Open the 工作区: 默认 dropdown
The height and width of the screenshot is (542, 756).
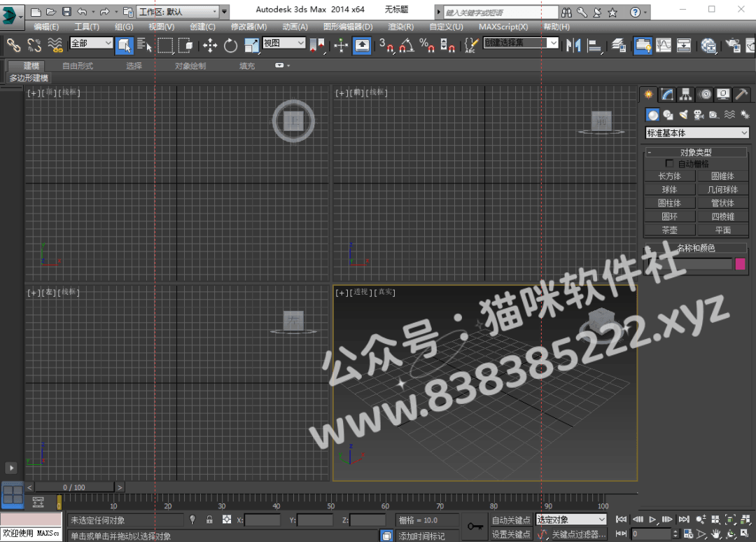point(178,12)
